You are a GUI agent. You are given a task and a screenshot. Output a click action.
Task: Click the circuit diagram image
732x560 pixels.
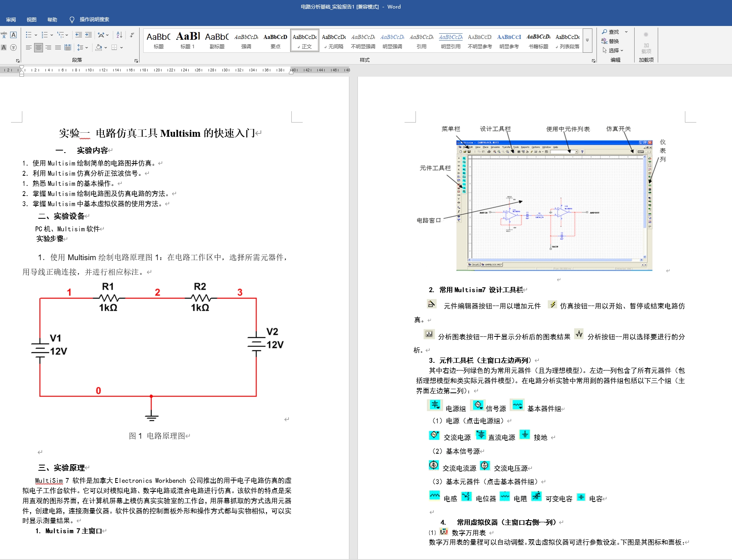[157, 352]
